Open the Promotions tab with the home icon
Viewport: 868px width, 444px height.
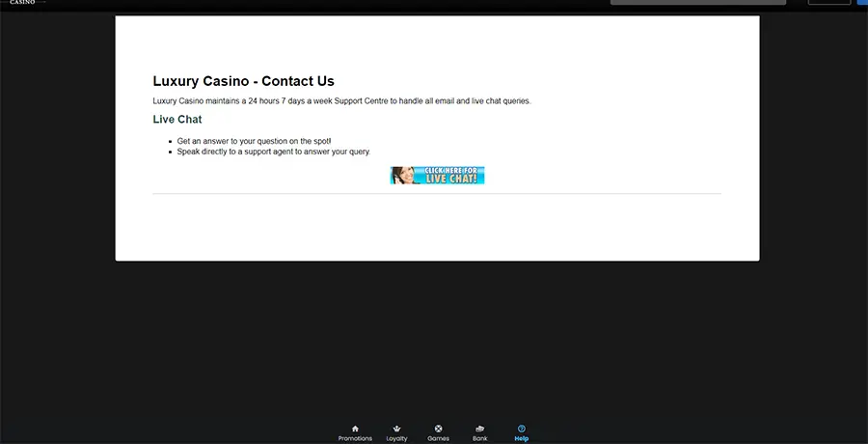[x=355, y=433]
